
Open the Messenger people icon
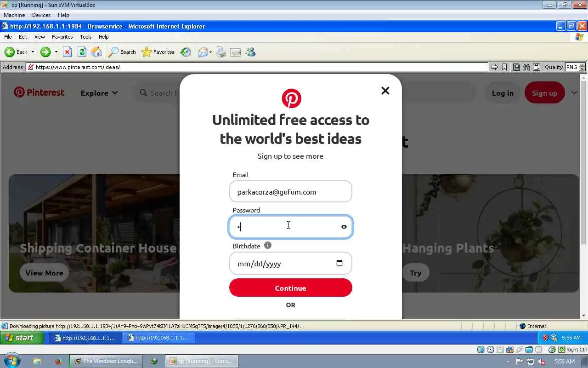coord(250,52)
